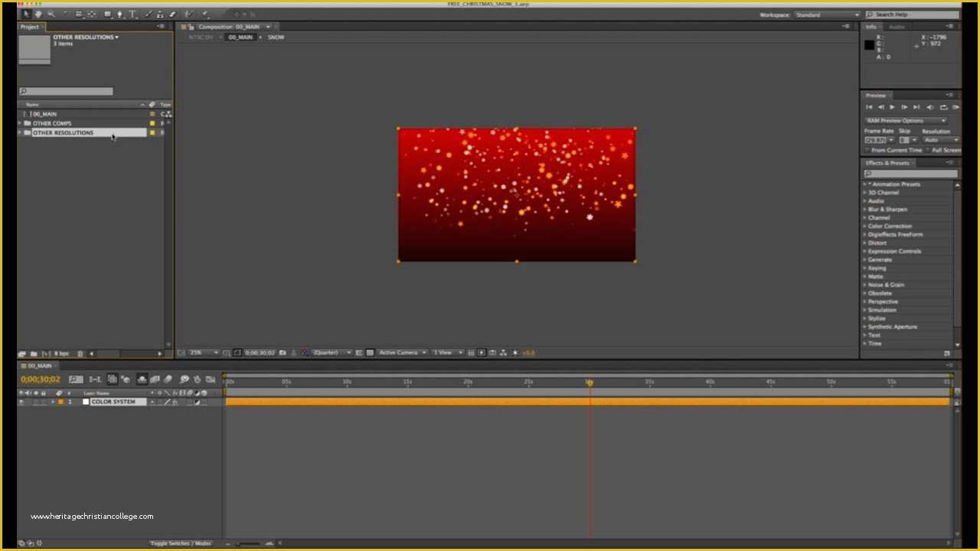Click the timeline zoom slider at bottom
This screenshot has width=980, height=551.
(x=247, y=543)
